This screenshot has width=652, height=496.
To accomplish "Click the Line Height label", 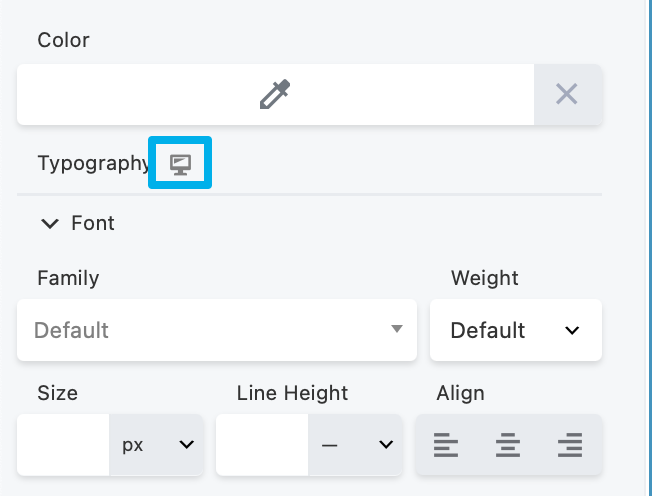I will coord(292,393).
